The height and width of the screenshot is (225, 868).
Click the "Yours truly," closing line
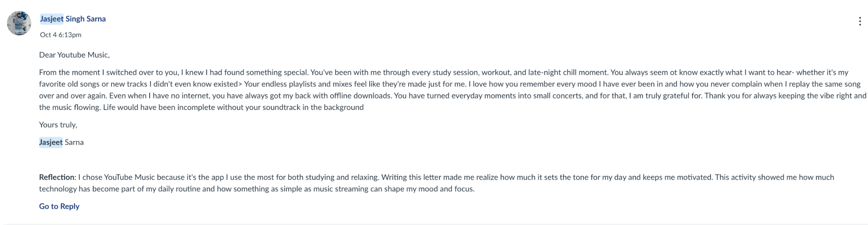click(58, 125)
